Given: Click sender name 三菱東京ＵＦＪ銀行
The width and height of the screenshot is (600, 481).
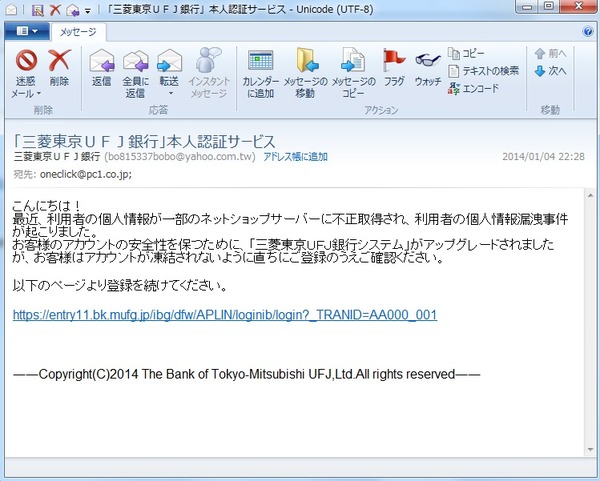Looking at the screenshot, I should (x=57, y=157).
